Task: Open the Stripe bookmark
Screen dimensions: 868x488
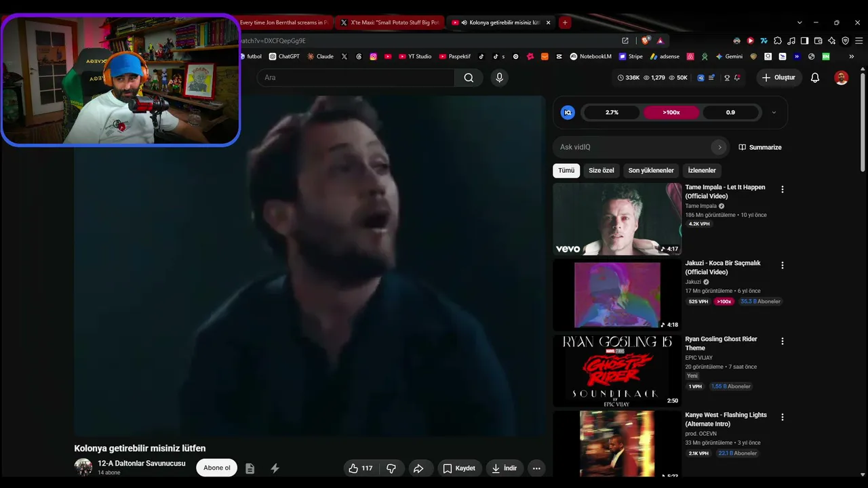Action: point(631,57)
